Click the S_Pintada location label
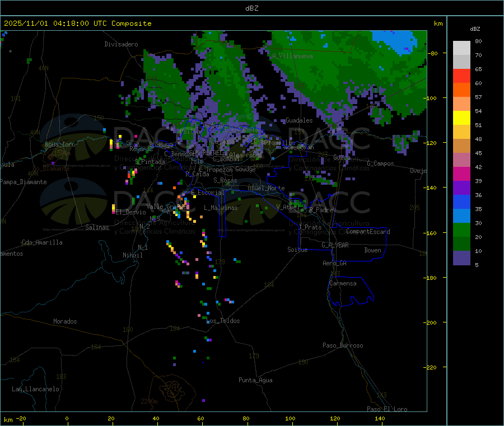The height and width of the screenshot is (426, 504). click(150, 162)
